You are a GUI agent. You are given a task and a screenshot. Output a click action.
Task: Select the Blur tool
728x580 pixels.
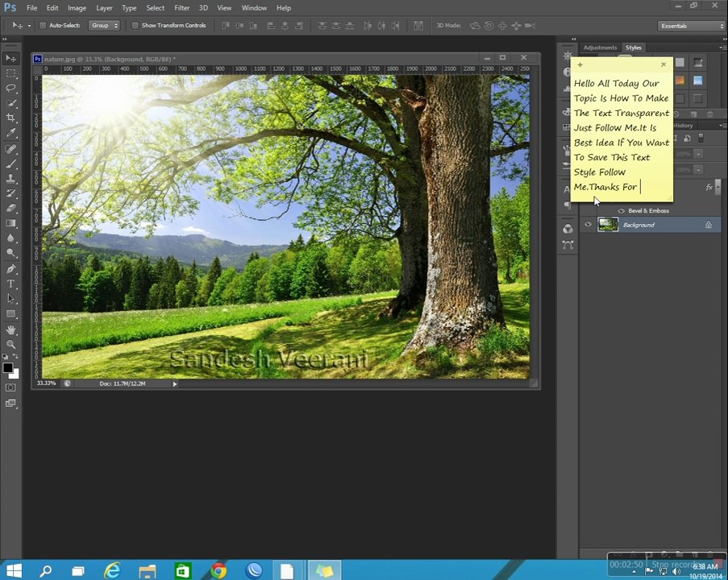tap(10, 238)
